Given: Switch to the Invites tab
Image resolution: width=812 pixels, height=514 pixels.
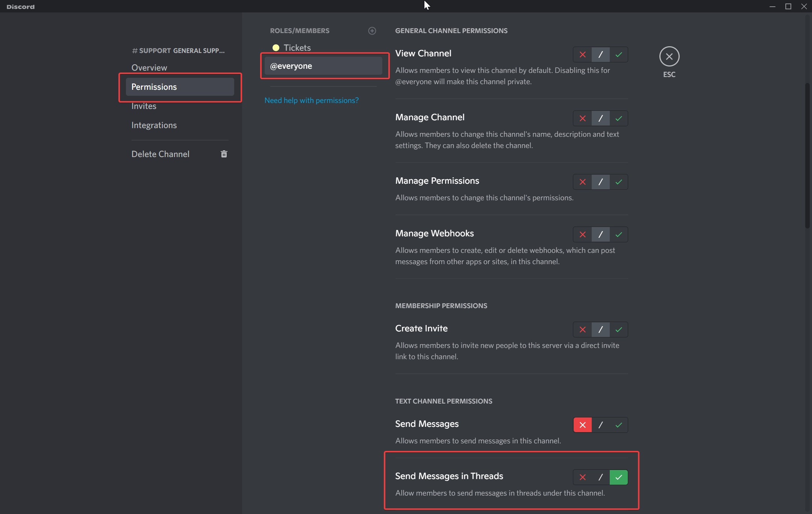Looking at the screenshot, I should point(144,106).
